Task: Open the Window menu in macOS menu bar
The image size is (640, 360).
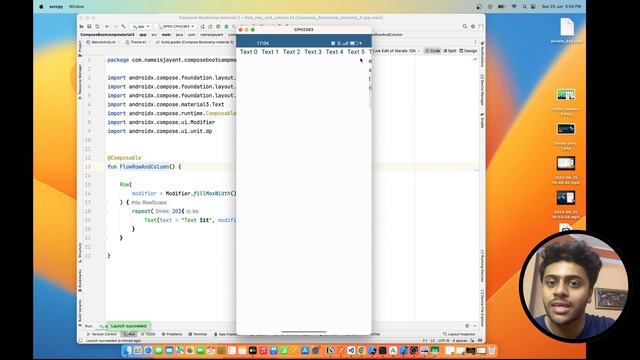Action: 77,7
